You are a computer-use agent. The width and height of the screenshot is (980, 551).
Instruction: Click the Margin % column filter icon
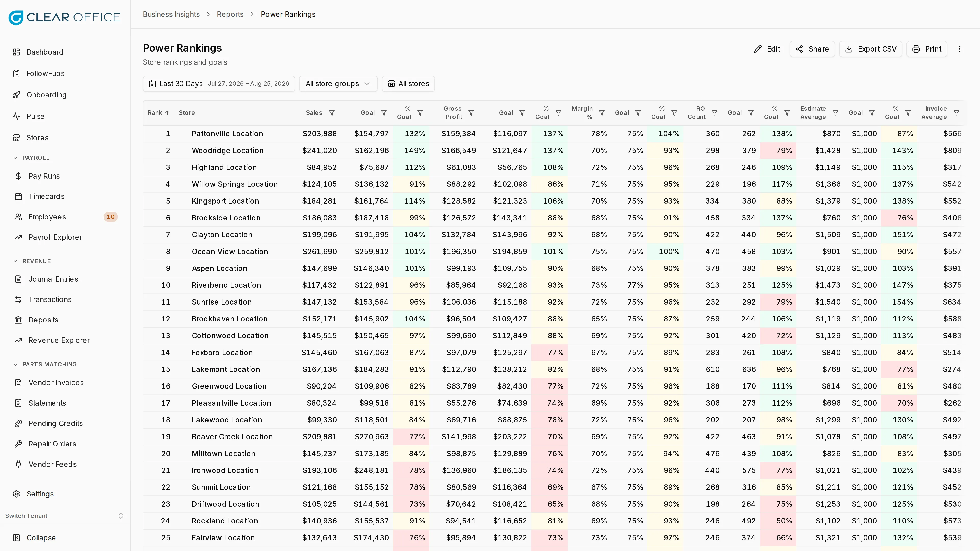(x=602, y=113)
